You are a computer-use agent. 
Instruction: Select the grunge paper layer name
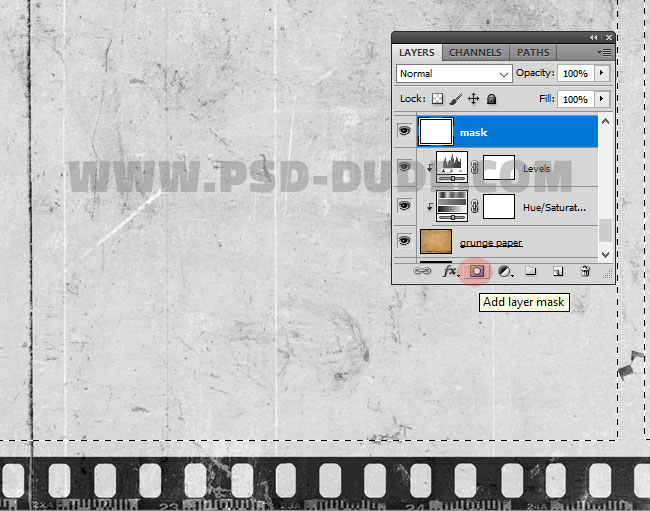pyautogui.click(x=491, y=243)
